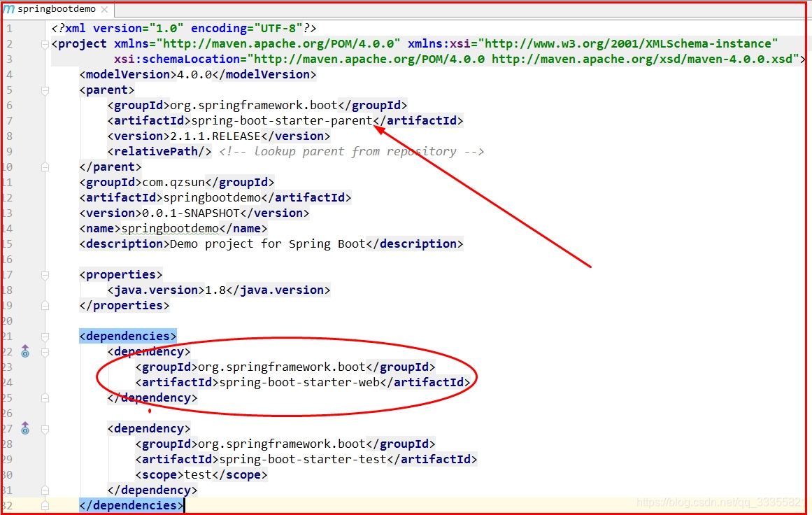Click gutter dependency icon on line 27
This screenshot has width=812, height=515.
25,428
